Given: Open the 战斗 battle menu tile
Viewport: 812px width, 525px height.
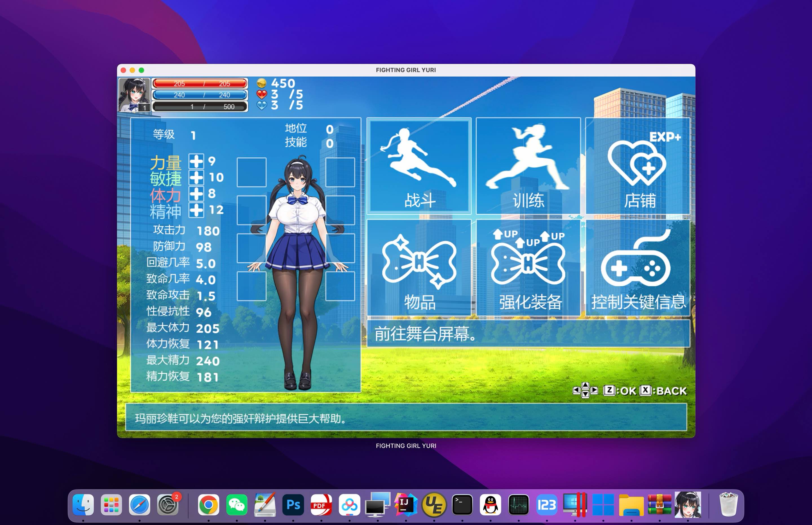Looking at the screenshot, I should click(x=419, y=166).
